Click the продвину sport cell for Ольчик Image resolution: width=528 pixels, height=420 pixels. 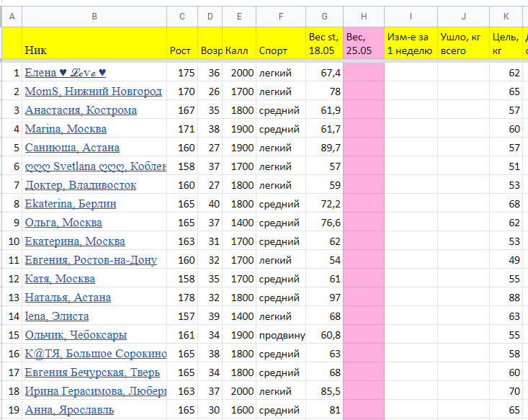point(281,335)
